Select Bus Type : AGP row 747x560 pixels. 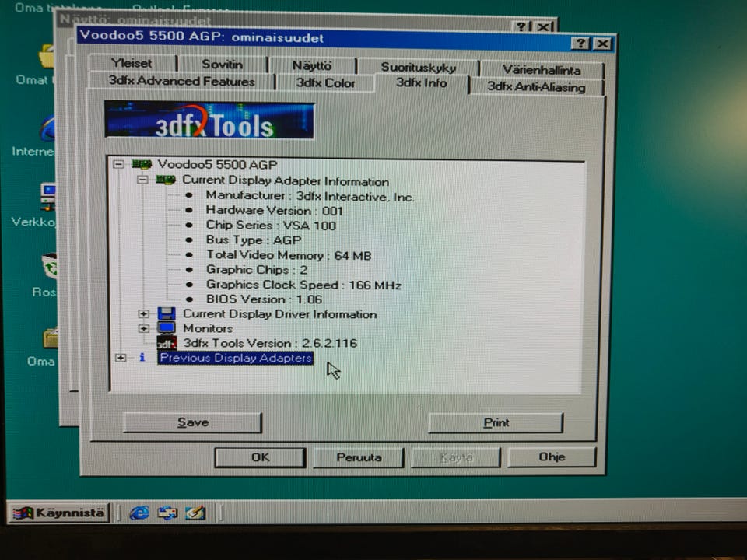tap(254, 240)
